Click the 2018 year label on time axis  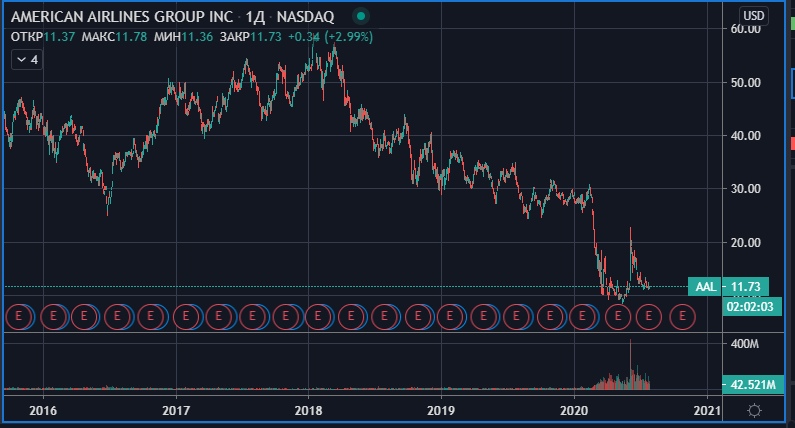click(308, 410)
